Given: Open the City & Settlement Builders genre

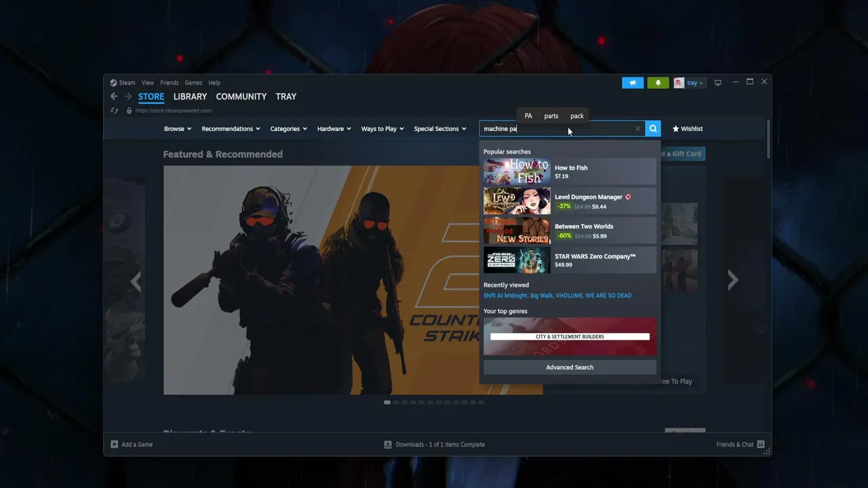Looking at the screenshot, I should click(570, 336).
